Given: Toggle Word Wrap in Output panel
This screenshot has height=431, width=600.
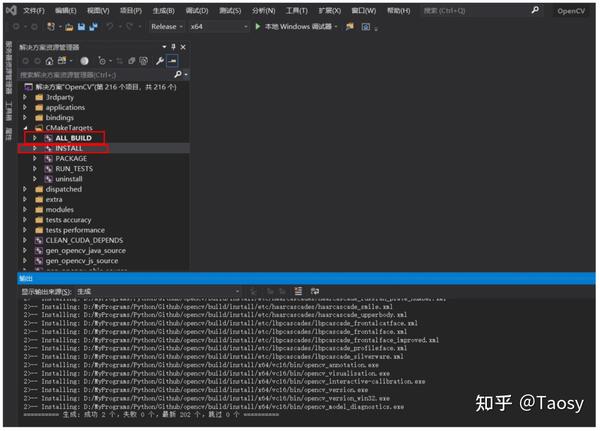Looking at the screenshot, I should coord(315,291).
